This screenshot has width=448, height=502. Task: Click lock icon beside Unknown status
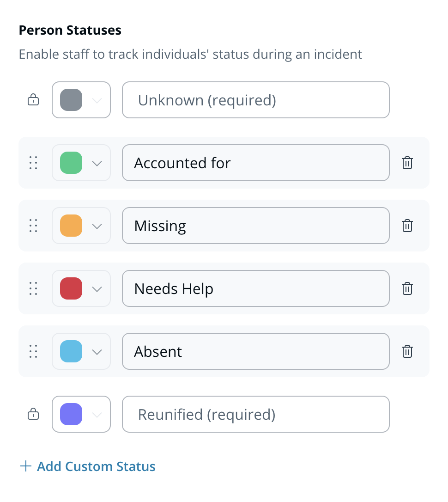click(33, 100)
